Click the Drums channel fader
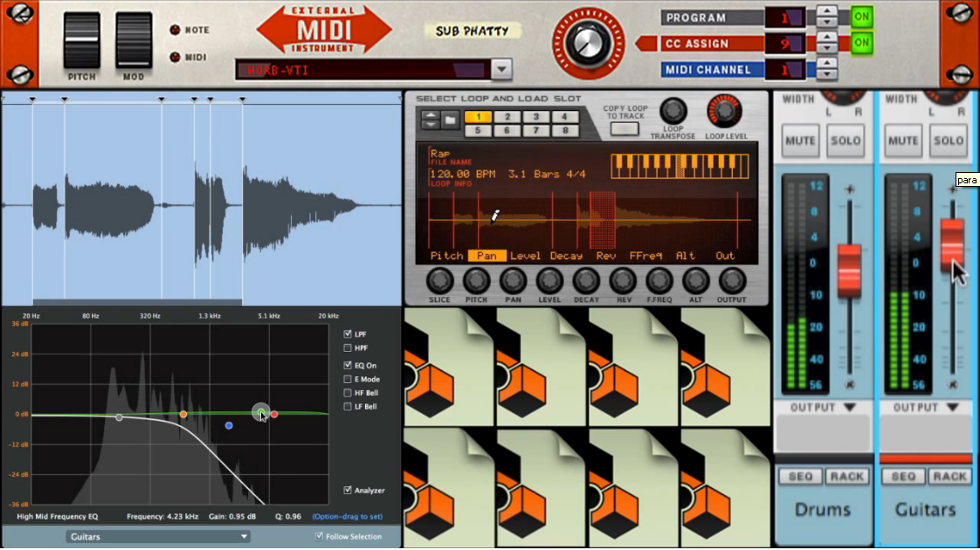 click(849, 271)
